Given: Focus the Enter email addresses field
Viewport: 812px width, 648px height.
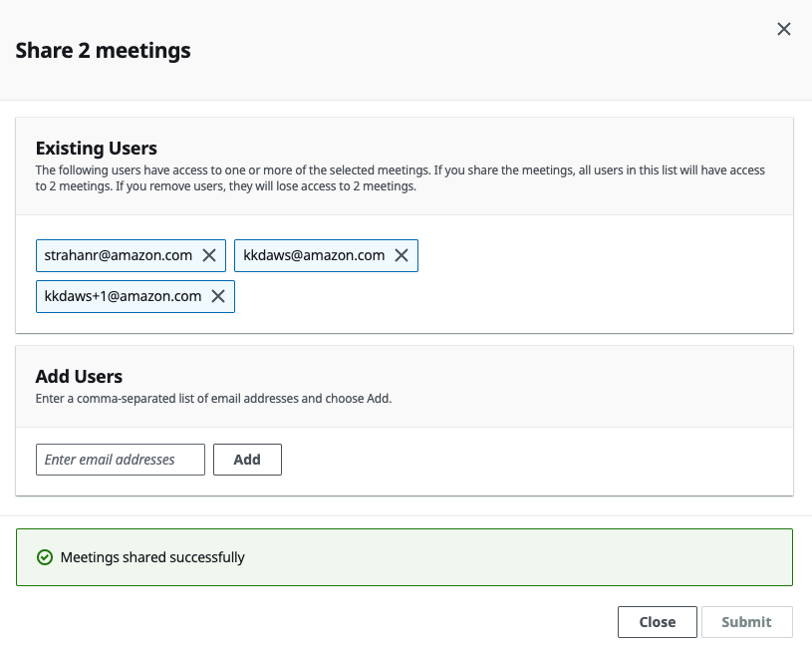Looking at the screenshot, I should [121, 460].
